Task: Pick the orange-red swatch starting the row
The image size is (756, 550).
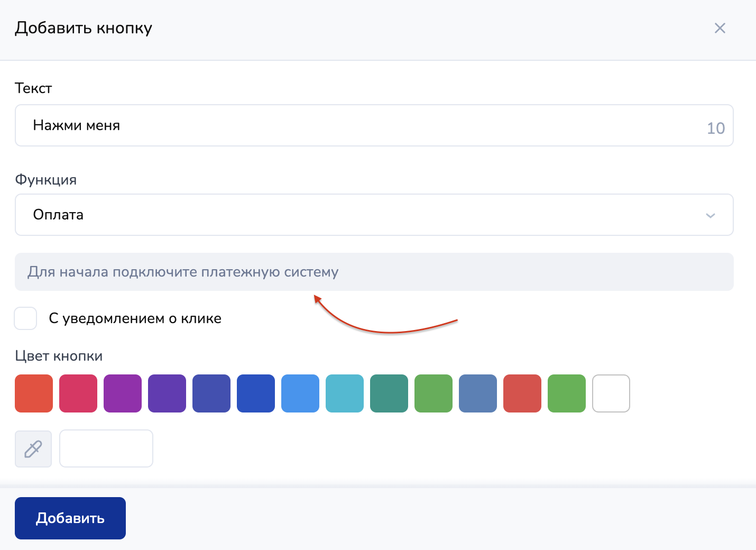Action: point(34,393)
